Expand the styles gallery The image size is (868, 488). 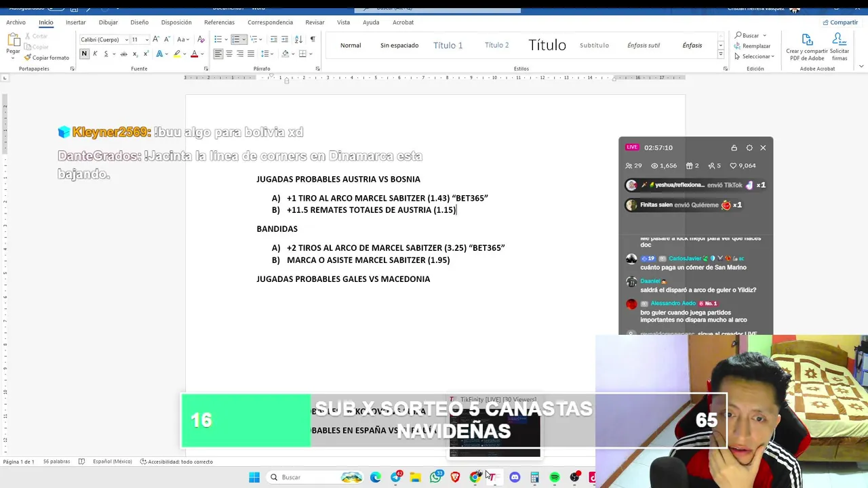pyautogui.click(x=720, y=54)
